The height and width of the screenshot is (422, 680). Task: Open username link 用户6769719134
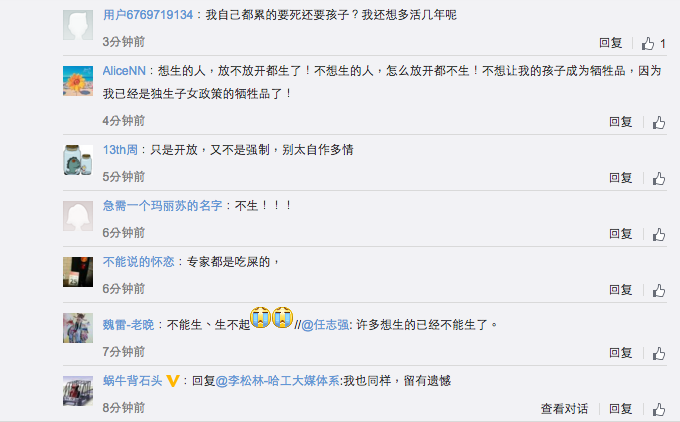coord(148,15)
